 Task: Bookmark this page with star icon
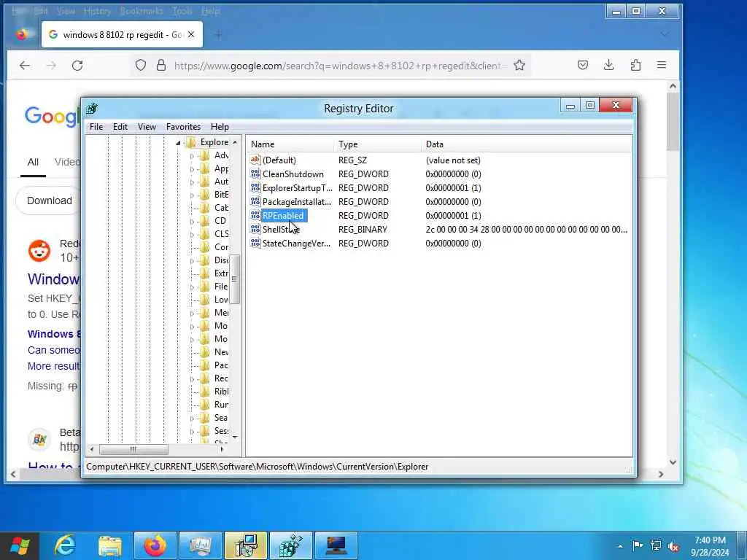(x=519, y=65)
